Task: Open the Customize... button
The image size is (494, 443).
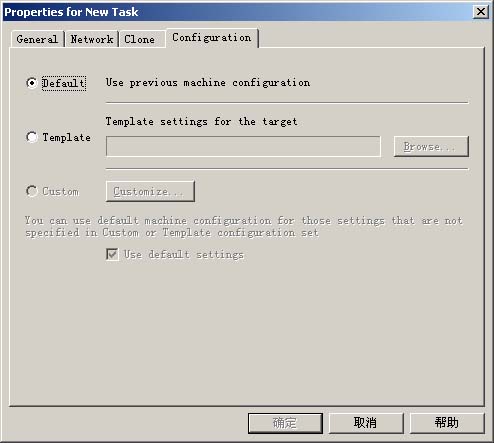Action: (x=150, y=191)
